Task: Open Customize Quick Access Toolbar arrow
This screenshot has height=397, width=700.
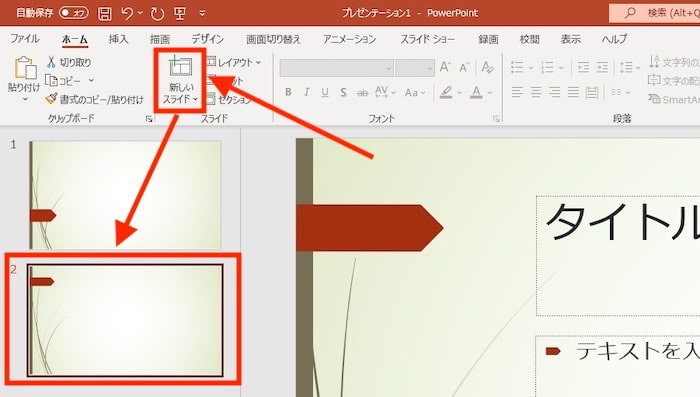Action: pos(202,13)
